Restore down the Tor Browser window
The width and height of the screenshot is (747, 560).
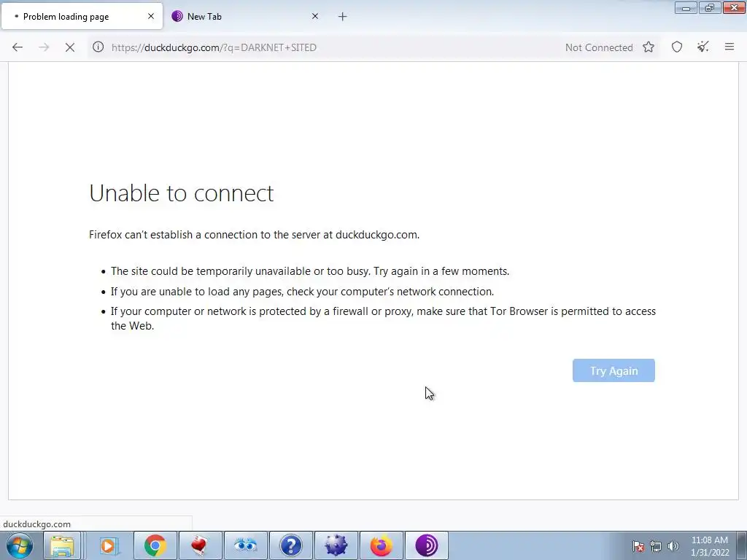710,8
